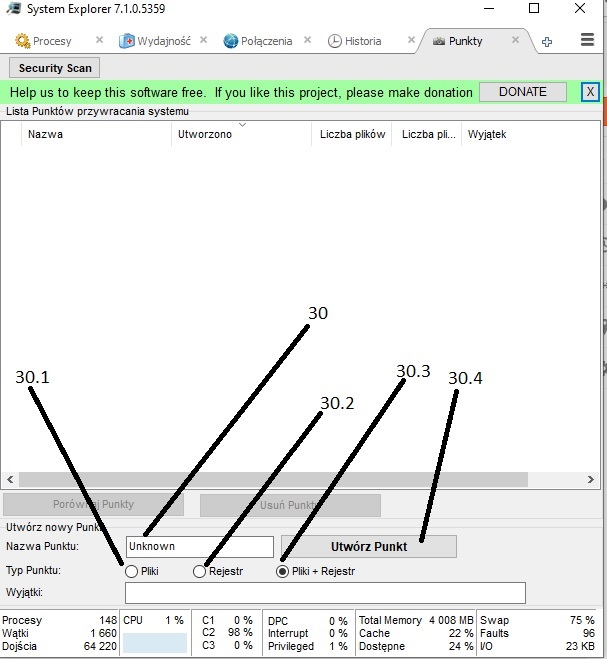Select the Rejestr radio button
Viewport: 607px width, 659px height.
click(x=199, y=571)
